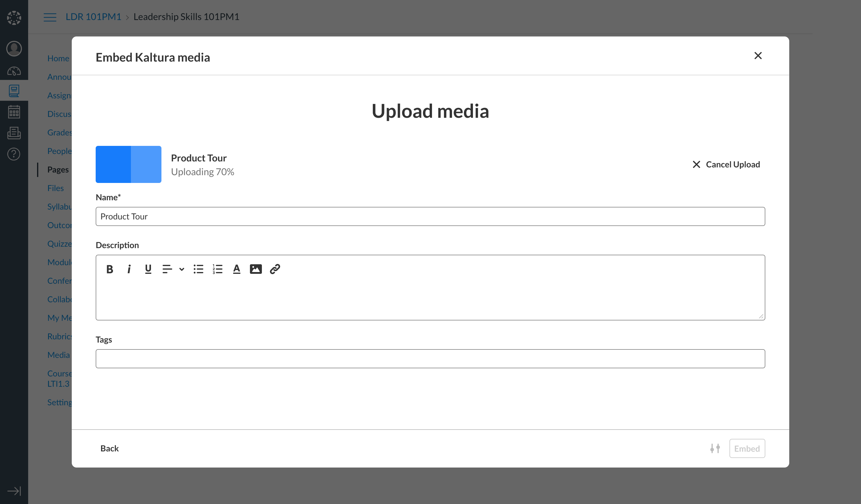Image resolution: width=861 pixels, height=504 pixels.
Task: Insert an image into the description
Action: click(256, 269)
